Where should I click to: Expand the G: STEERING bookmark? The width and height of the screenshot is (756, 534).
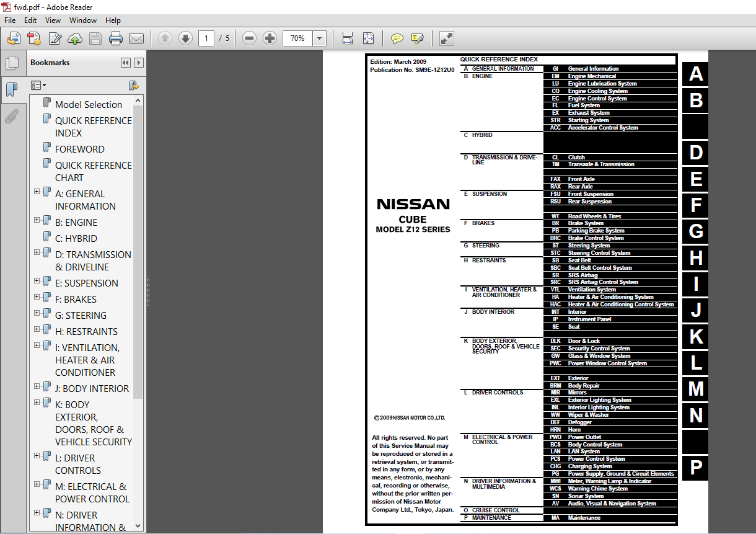pyautogui.click(x=37, y=313)
